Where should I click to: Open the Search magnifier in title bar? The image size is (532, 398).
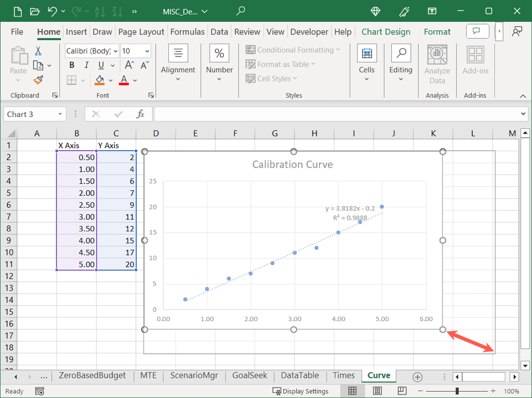(x=241, y=11)
